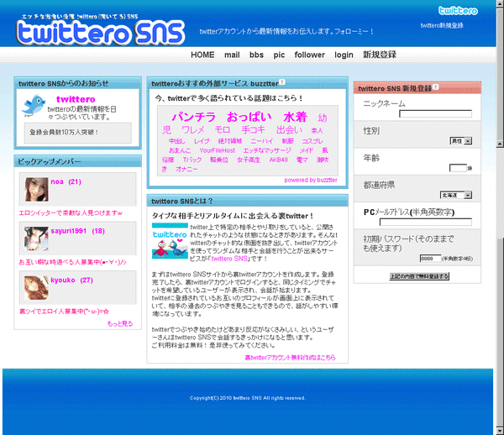Viewport: 504px width, 435px height.
Task: Open the kyouko (27) member link
Action: tap(71, 280)
